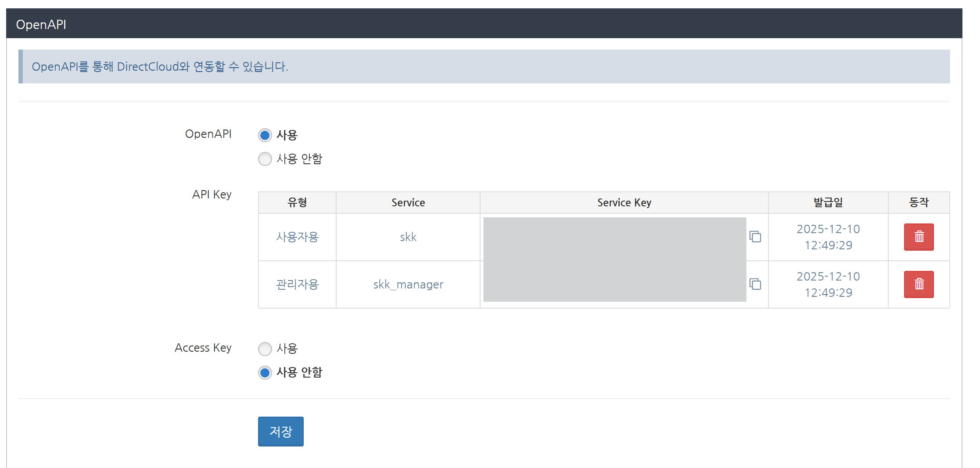
Task: Click the Service column header
Action: pyautogui.click(x=408, y=203)
